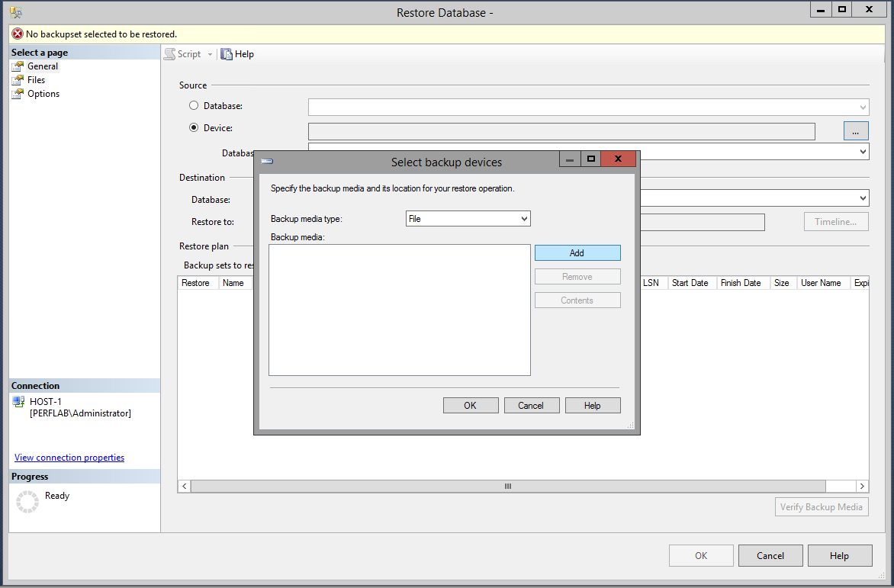This screenshot has height=588, width=894.
Task: Click the View connection properties link
Action: pyautogui.click(x=69, y=457)
